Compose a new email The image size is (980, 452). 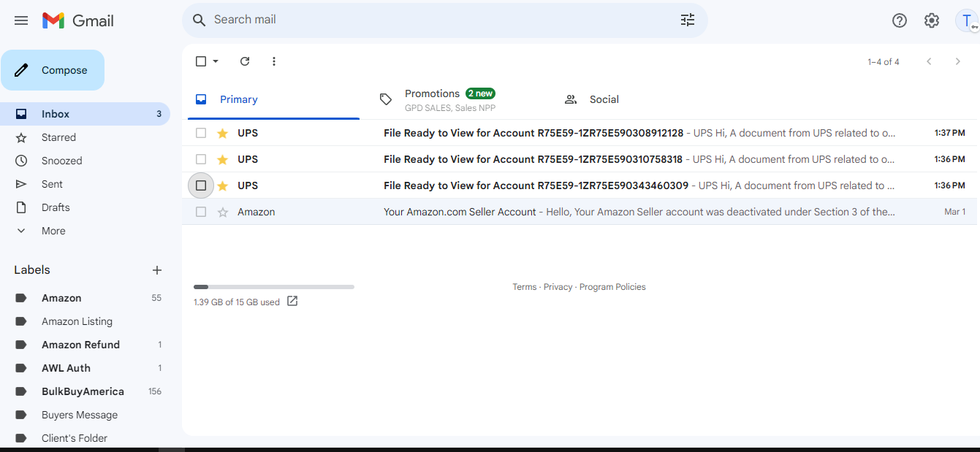53,70
